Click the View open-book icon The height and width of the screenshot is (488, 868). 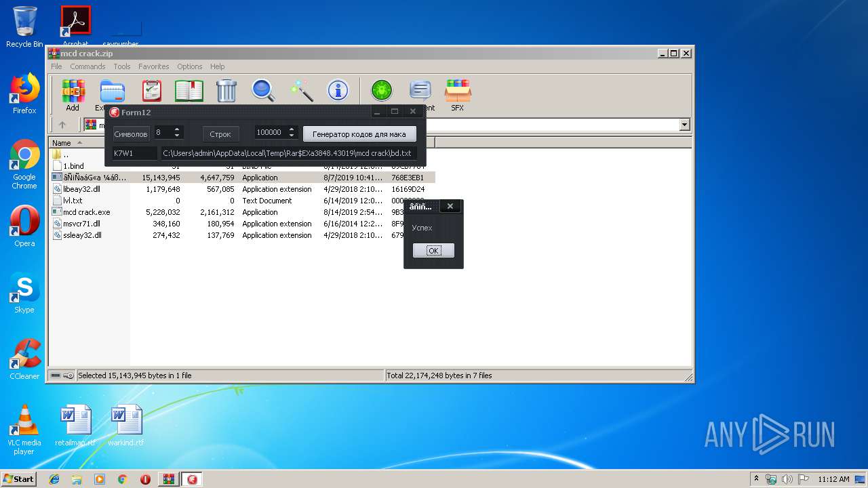(189, 91)
